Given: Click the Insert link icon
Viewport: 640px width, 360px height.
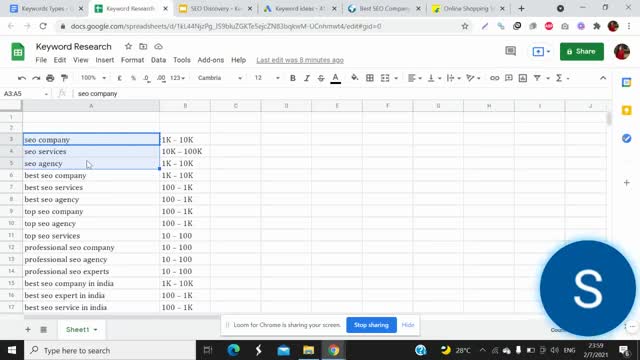Looking at the screenshot, I should tap(494, 78).
